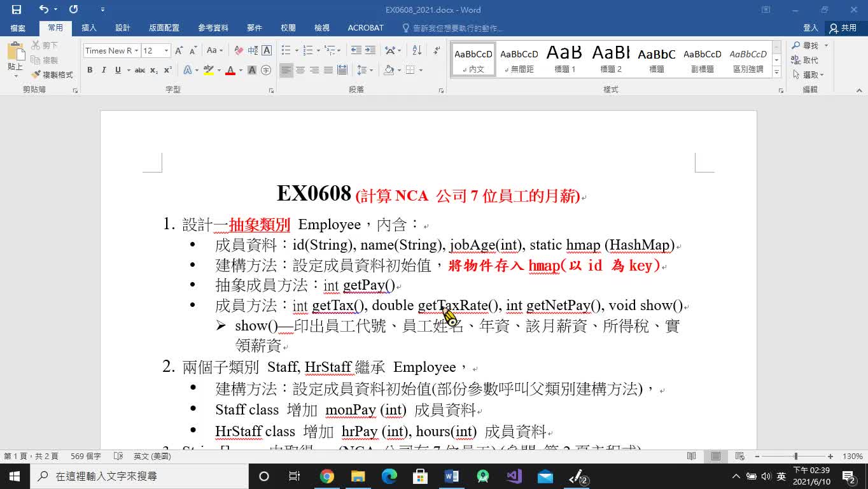Screen dimensions: 868x489
Task: Toggle Bold formatting
Action: click(90, 70)
